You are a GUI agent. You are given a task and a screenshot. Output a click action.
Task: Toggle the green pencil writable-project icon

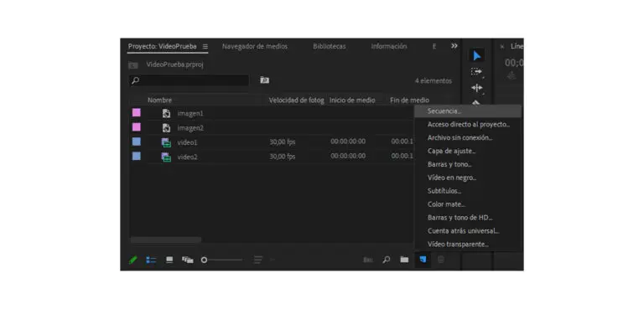(x=133, y=260)
